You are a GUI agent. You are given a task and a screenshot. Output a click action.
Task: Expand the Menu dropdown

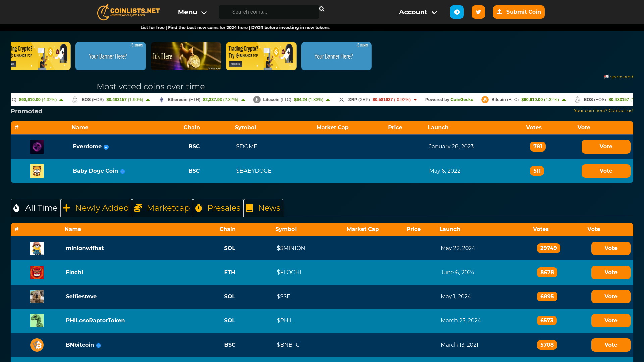tap(192, 12)
